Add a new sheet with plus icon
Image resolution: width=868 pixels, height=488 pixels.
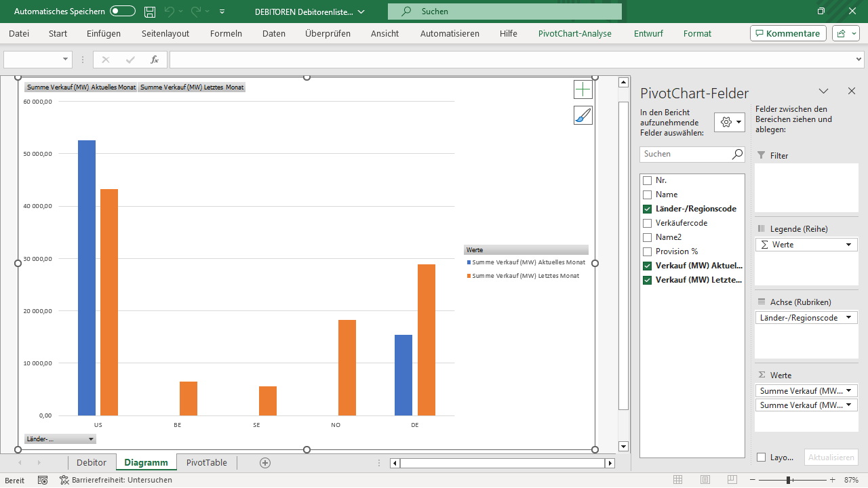[x=265, y=463]
